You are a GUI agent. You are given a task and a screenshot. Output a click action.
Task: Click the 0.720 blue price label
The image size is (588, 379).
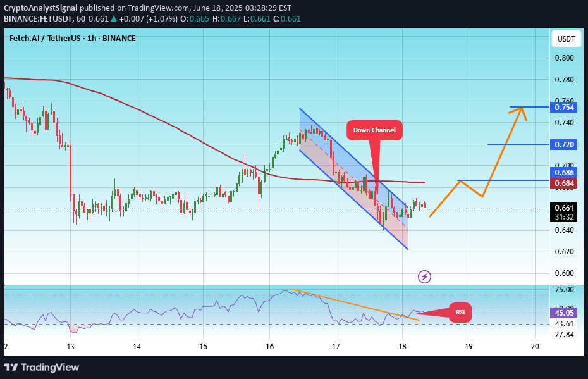565,144
